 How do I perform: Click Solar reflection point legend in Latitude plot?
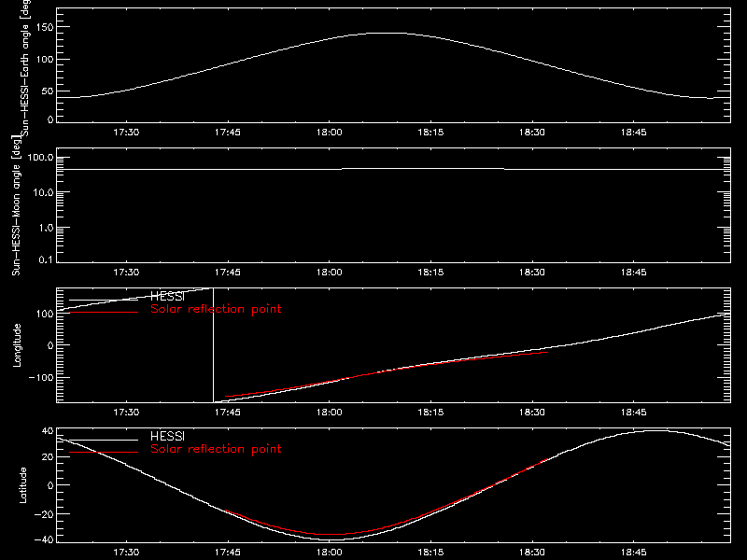point(216,449)
